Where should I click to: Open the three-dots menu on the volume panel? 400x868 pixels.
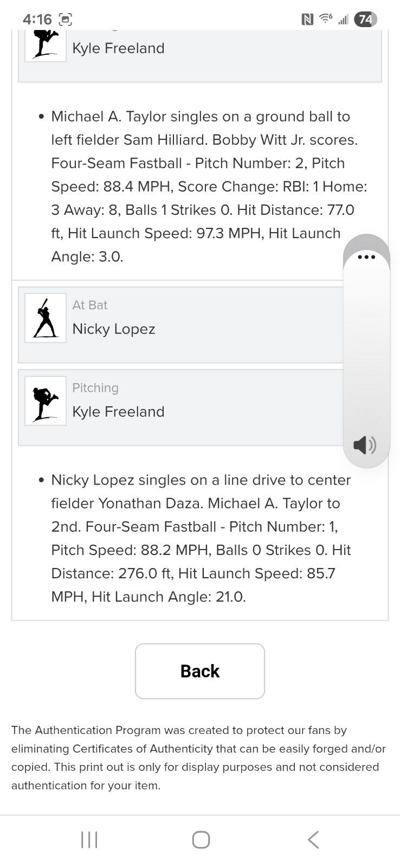coord(366,257)
